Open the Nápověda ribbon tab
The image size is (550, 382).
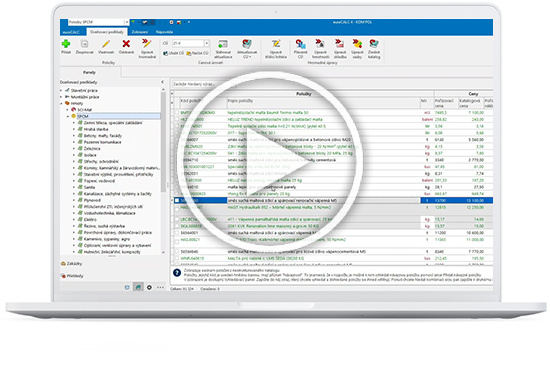(165, 32)
